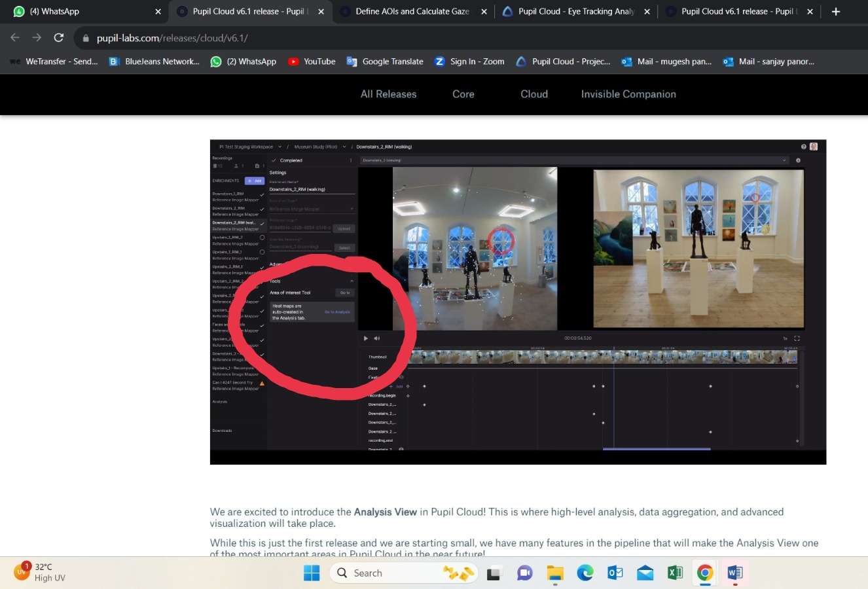Select All Releases in the page navigation

[x=388, y=94]
